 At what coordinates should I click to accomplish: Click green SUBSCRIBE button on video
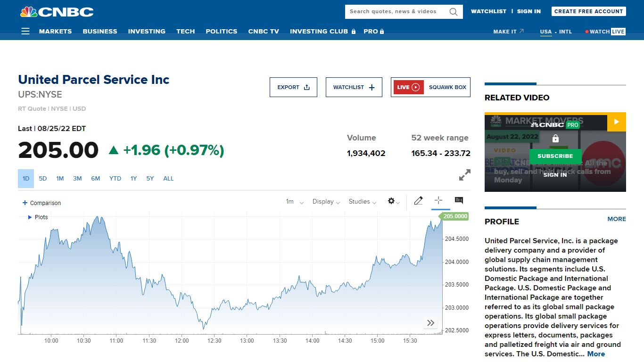(555, 156)
